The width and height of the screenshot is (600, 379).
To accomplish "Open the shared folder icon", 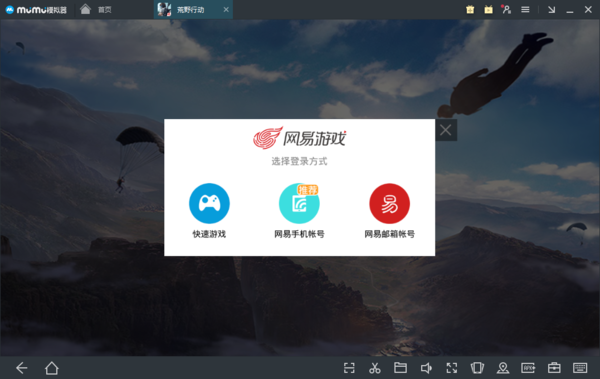I will pyautogui.click(x=400, y=368).
